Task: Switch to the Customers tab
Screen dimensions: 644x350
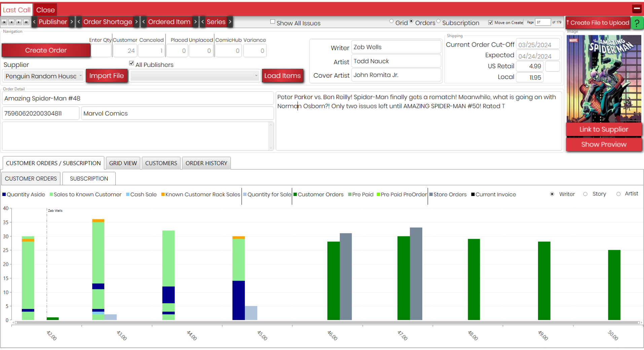Action: click(x=161, y=163)
